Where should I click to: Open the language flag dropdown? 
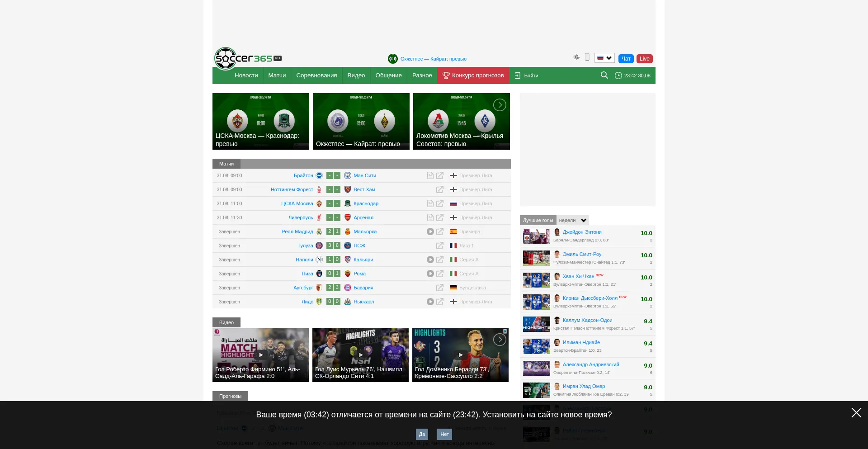tap(604, 58)
